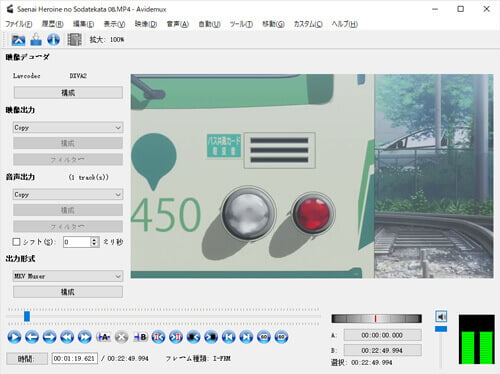Screen dimensions: 500x374
Task: Open video output Copy dropdown
Action: (68, 127)
